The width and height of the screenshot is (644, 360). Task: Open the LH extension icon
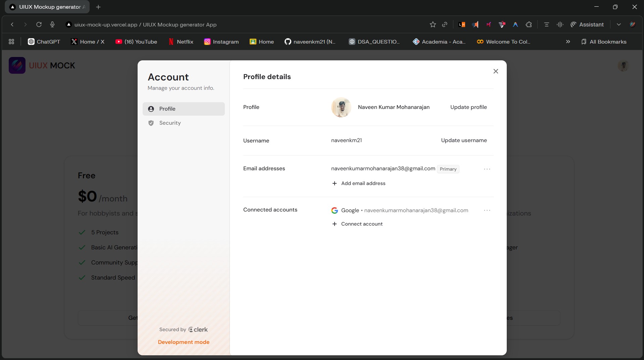tap(462, 24)
